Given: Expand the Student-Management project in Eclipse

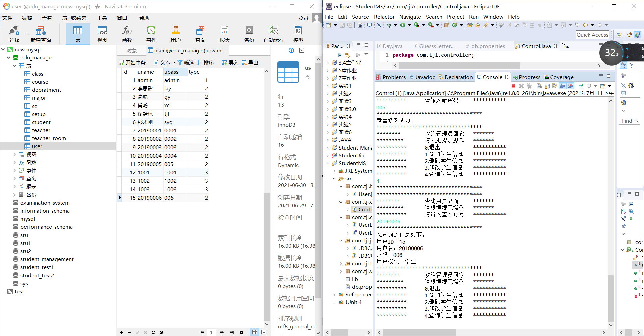Looking at the screenshot, I should click(328, 148).
